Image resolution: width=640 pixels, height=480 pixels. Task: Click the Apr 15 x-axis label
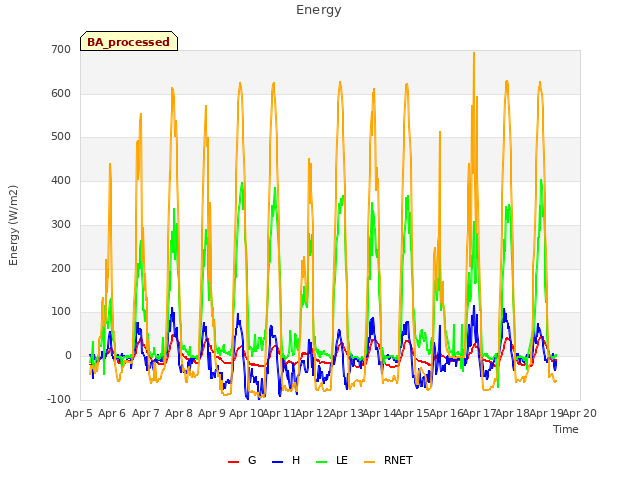coord(413,413)
